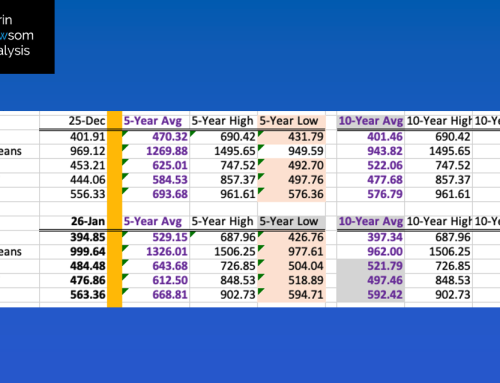Click the 10-Year Avg header above 401.46
500x383 pixels.
pos(371,121)
